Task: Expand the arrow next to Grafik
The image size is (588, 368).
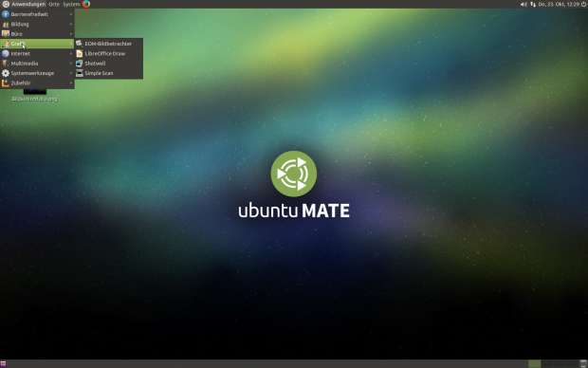Action: [71, 44]
